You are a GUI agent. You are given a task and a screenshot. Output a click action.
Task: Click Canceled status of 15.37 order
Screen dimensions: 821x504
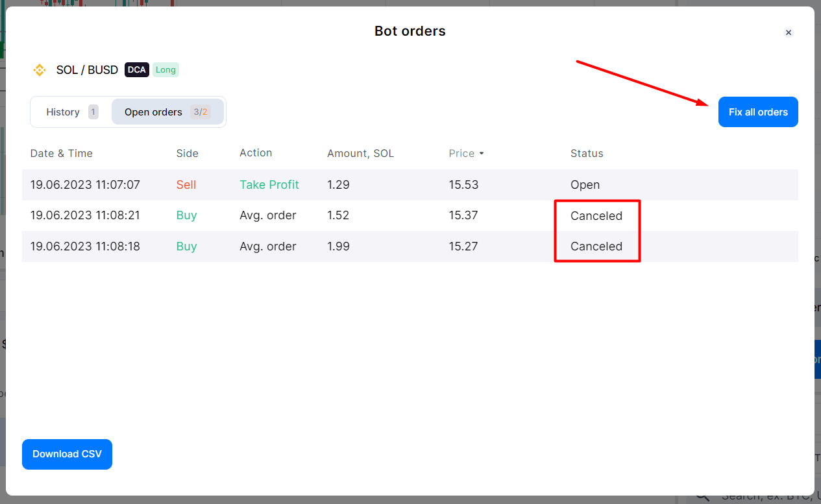596,216
